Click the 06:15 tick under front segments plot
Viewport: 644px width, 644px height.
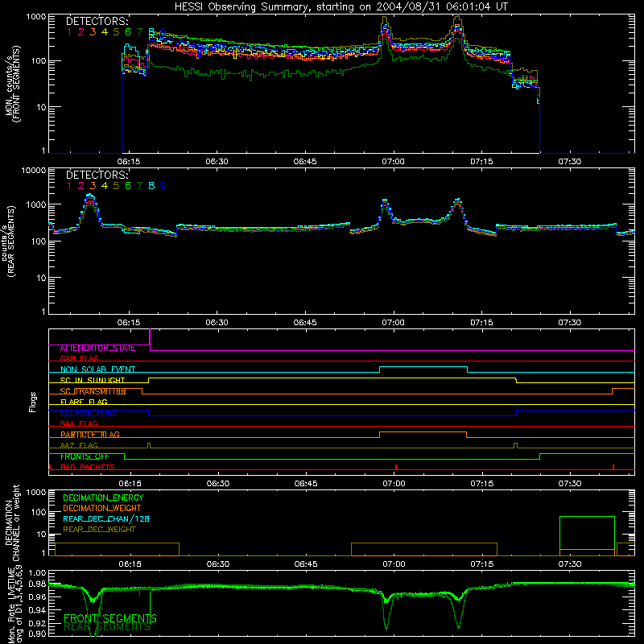pos(129,162)
